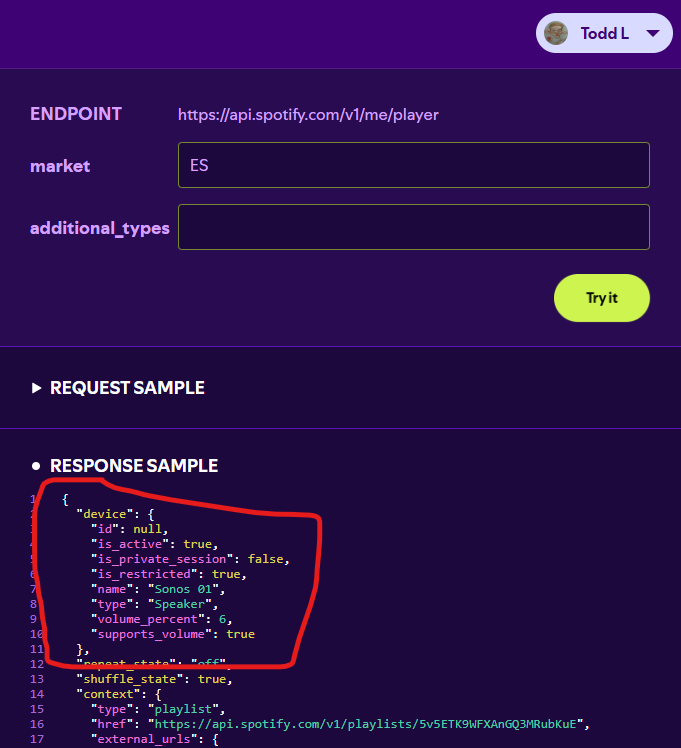Click the ENDPOINT label
This screenshot has height=748, width=681.
(x=76, y=114)
